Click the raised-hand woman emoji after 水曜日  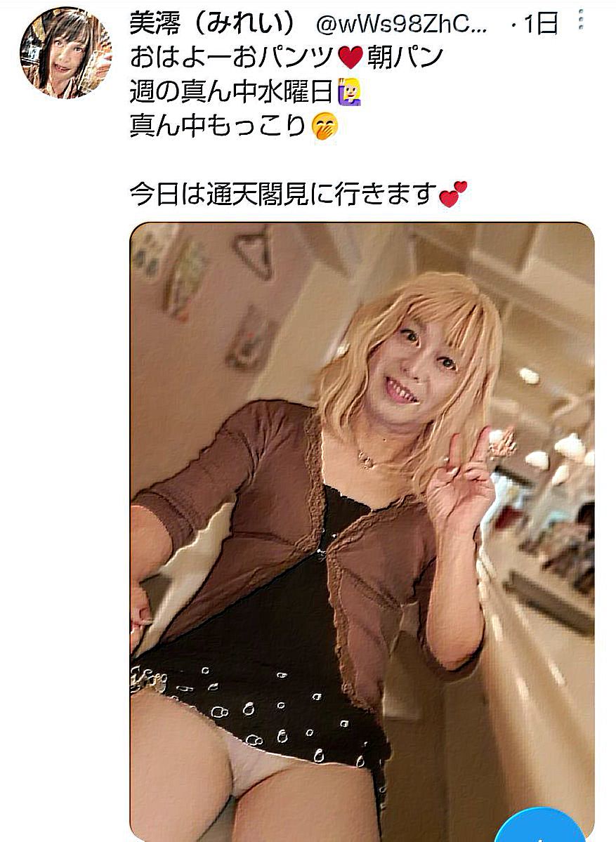point(348,92)
